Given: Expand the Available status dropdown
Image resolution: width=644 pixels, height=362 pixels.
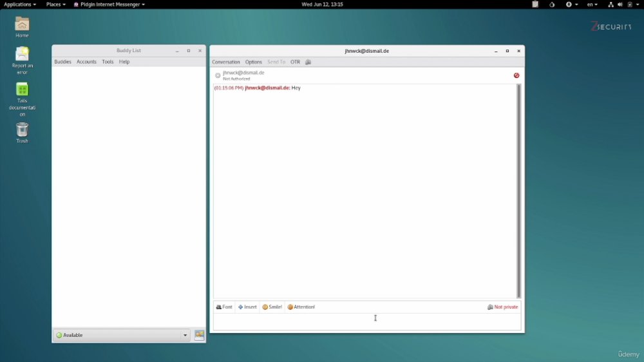Looking at the screenshot, I should pyautogui.click(x=122, y=336).
